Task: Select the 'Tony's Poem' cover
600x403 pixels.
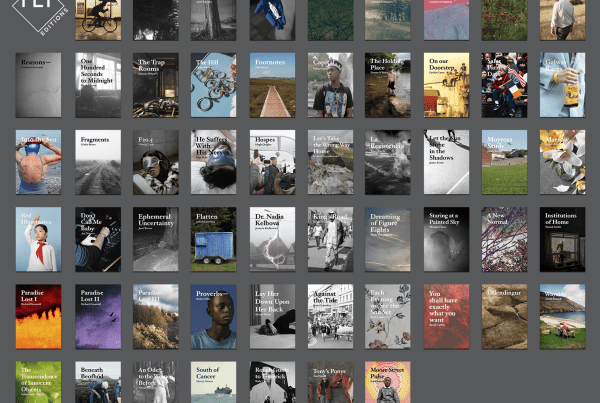Action: click(x=331, y=382)
